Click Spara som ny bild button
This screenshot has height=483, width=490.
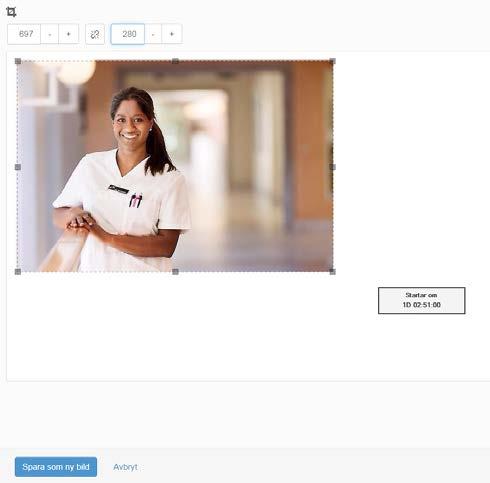click(56, 467)
